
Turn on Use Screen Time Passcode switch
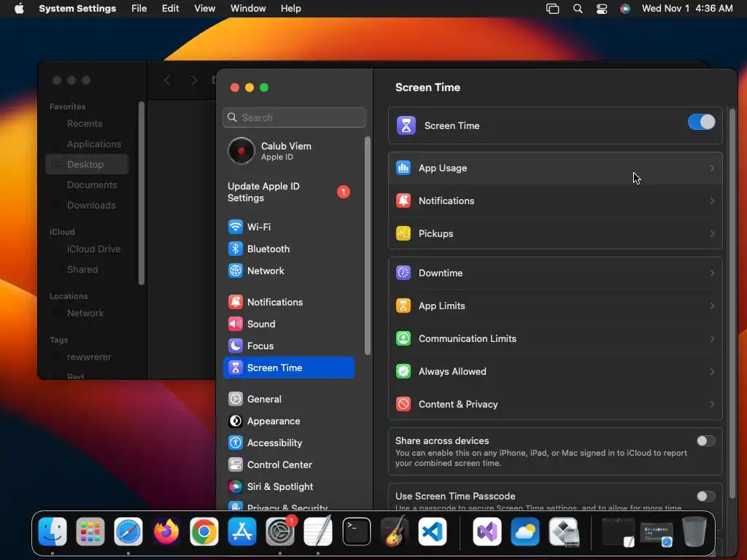705,496
